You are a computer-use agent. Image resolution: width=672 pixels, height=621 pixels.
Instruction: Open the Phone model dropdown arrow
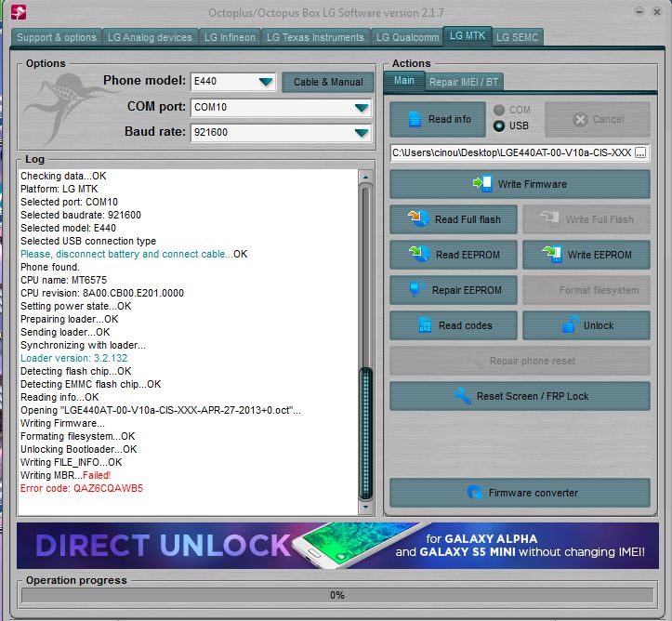click(266, 82)
